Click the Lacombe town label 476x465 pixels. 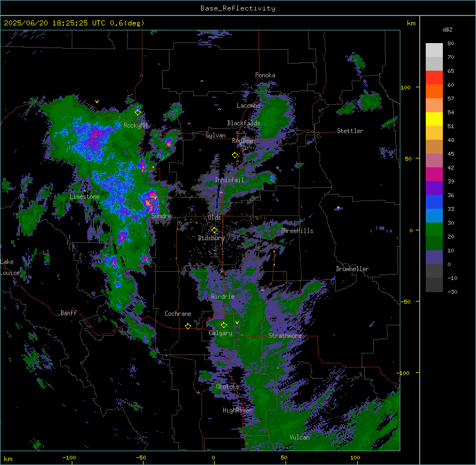click(248, 105)
